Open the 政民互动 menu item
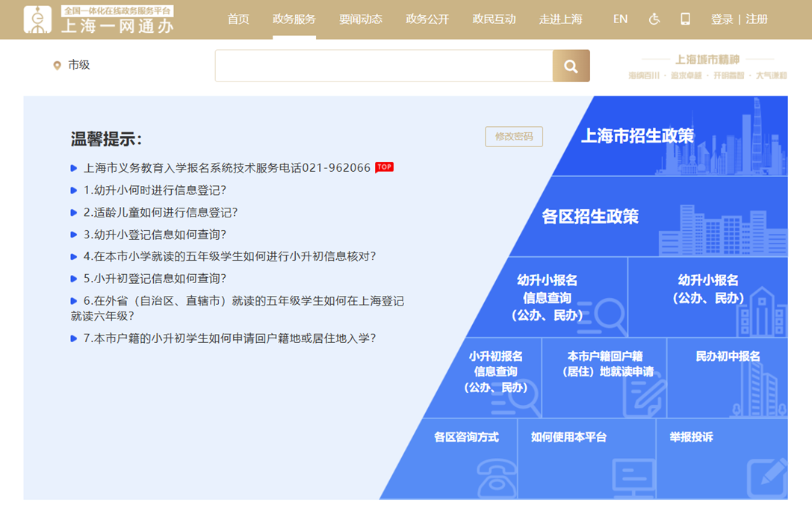This screenshot has height=508, width=812. click(x=495, y=19)
